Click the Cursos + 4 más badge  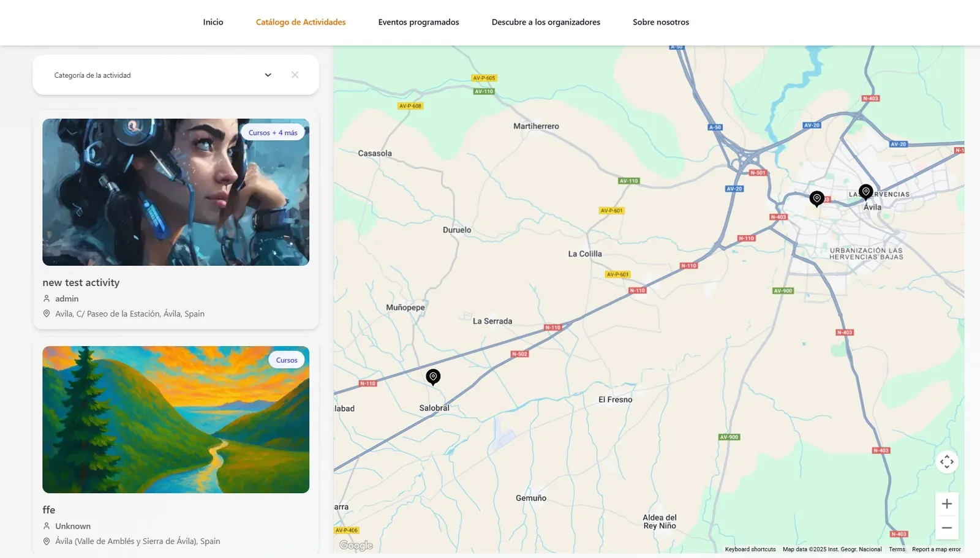pos(273,133)
